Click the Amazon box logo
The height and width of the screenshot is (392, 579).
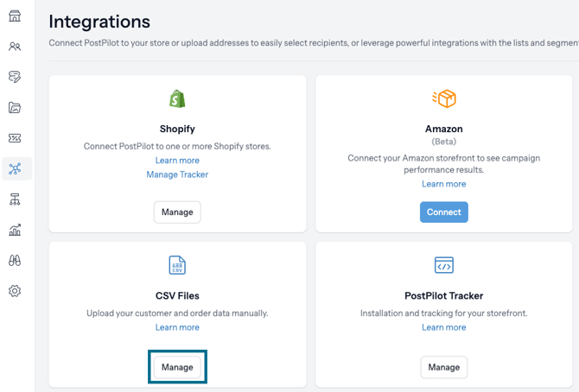pos(444,98)
